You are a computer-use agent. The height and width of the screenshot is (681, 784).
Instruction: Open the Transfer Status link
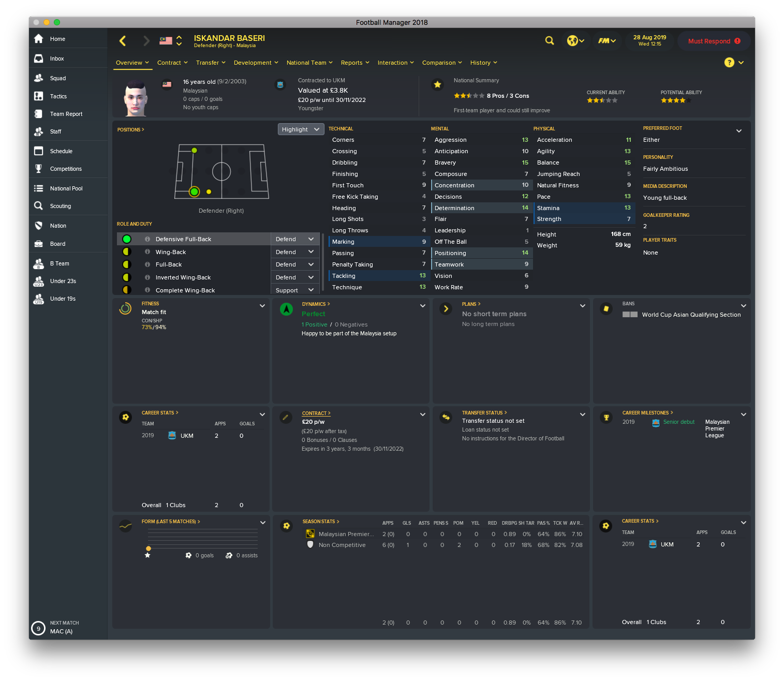[484, 413]
